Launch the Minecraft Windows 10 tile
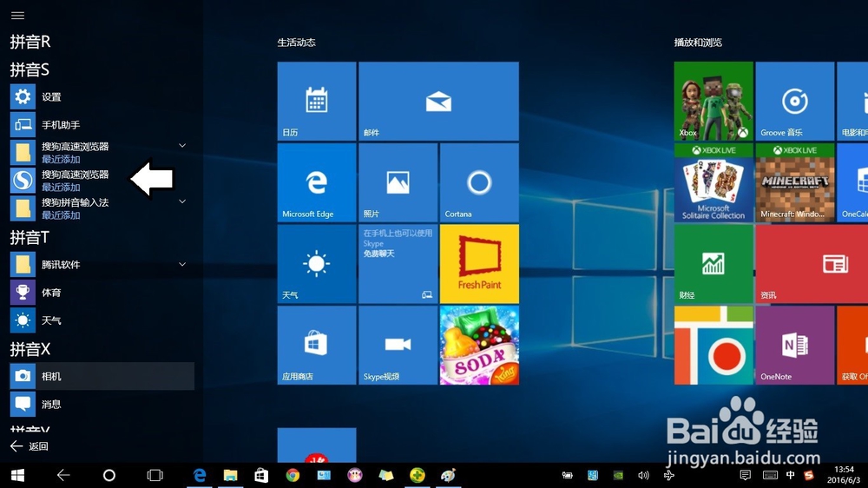 pyautogui.click(x=795, y=182)
